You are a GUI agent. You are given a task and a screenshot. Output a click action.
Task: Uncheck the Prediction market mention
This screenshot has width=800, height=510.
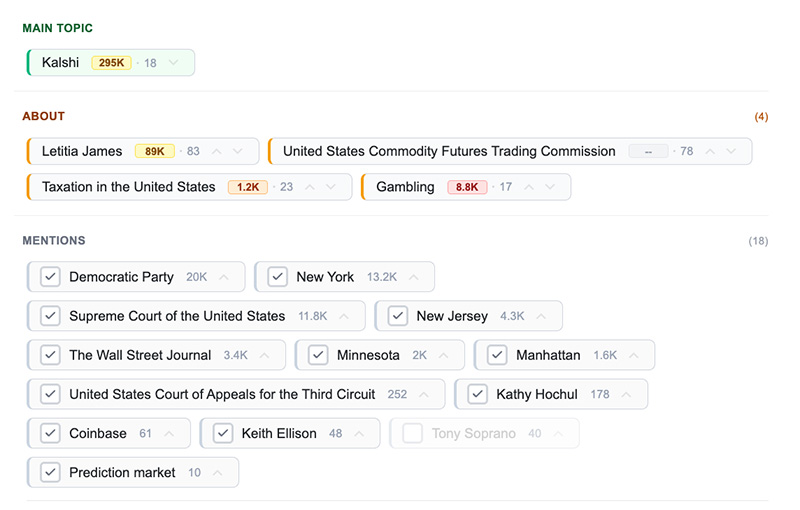(x=50, y=472)
